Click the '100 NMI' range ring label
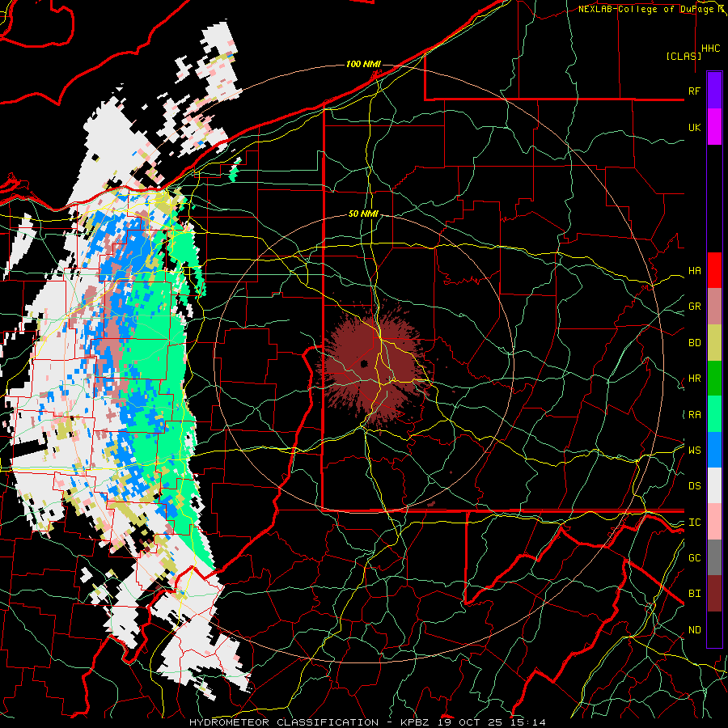The width and height of the screenshot is (728, 728). click(x=363, y=64)
